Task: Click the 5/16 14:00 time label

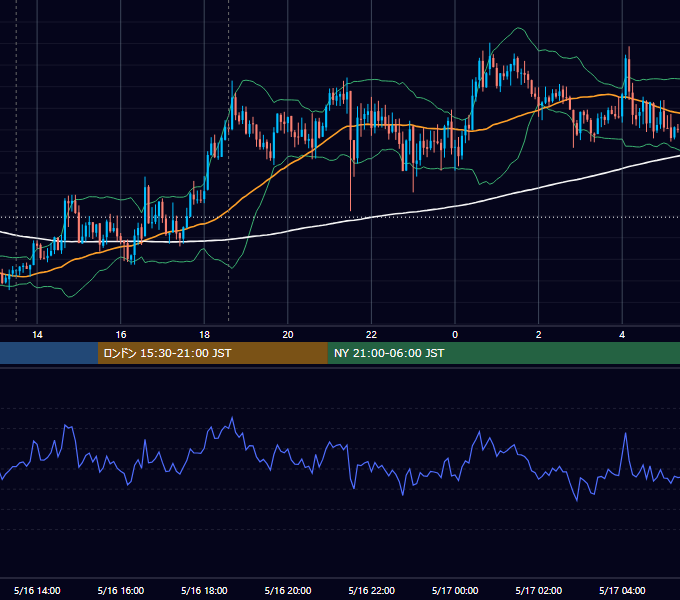Action: [x=37, y=590]
